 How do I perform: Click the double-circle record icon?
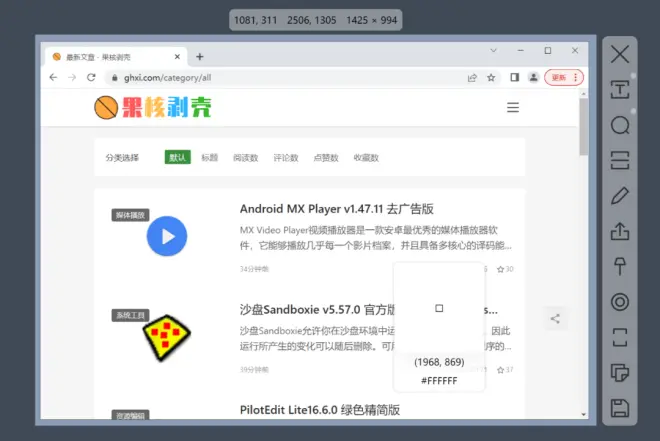point(620,302)
